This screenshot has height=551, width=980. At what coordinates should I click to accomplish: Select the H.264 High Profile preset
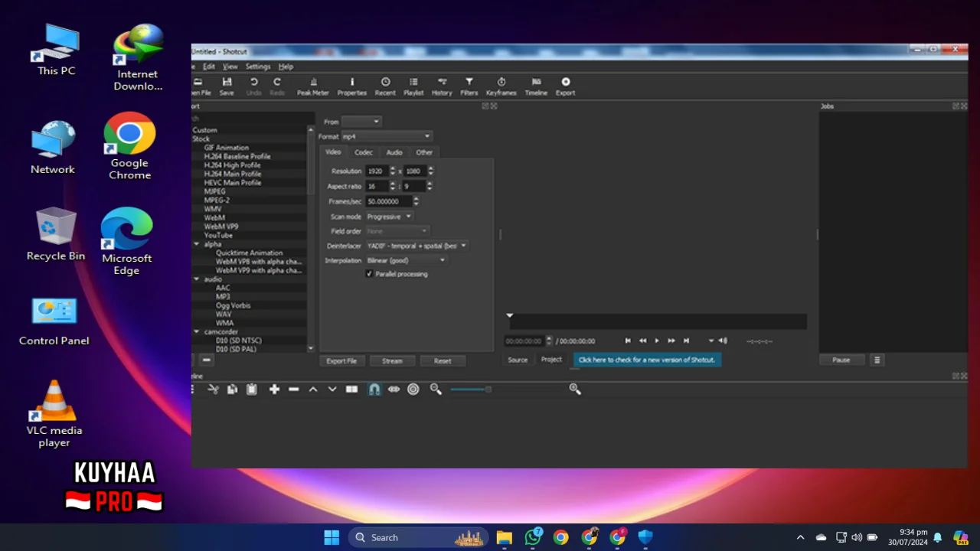(232, 165)
